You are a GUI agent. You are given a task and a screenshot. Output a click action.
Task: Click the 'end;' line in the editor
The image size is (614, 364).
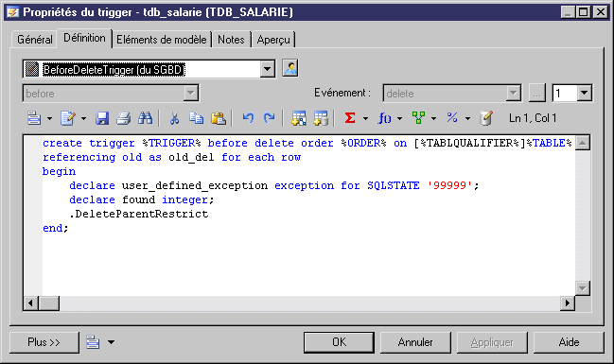pyautogui.click(x=55, y=228)
